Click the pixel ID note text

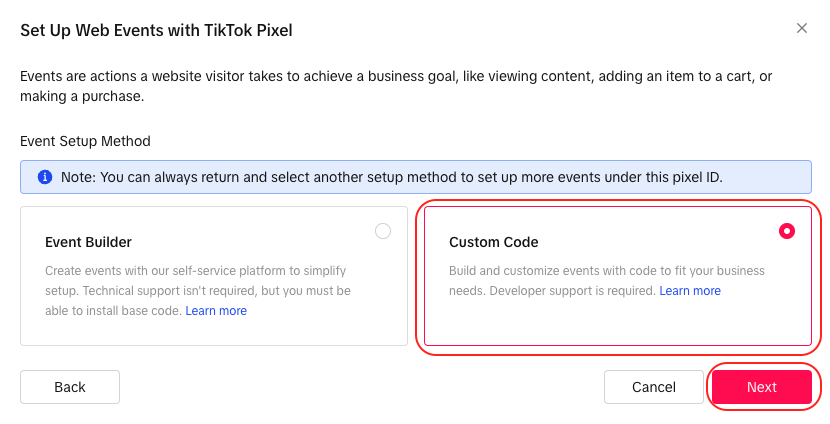(x=392, y=177)
